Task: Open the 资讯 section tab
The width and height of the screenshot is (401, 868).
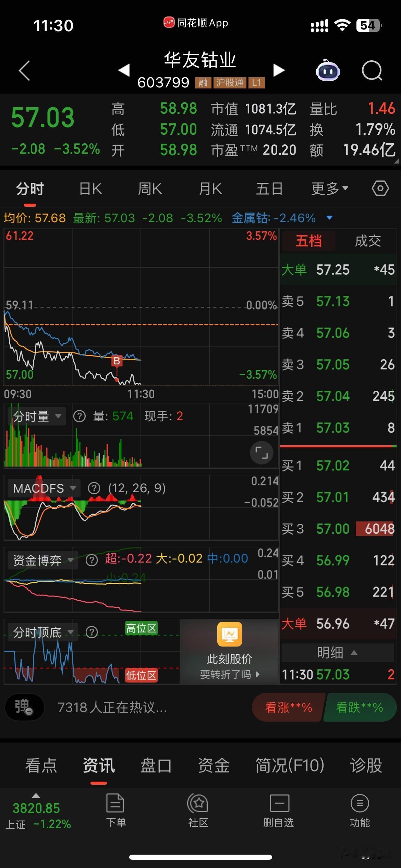Action: [99, 765]
